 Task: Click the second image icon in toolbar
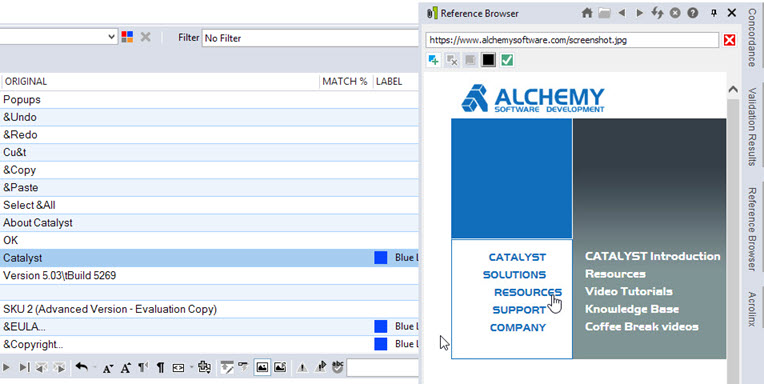[x=280, y=367]
